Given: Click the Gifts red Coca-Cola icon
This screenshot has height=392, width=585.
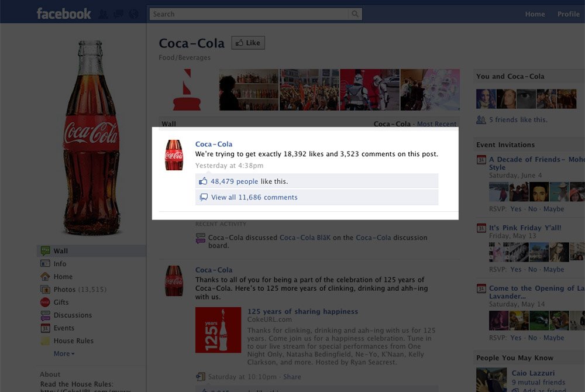Looking at the screenshot, I should click(45, 302).
